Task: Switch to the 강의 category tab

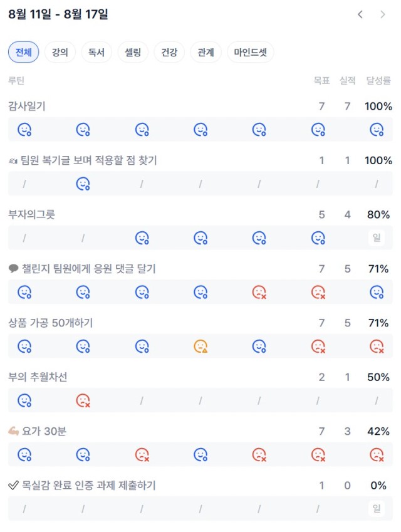Action: (60, 52)
